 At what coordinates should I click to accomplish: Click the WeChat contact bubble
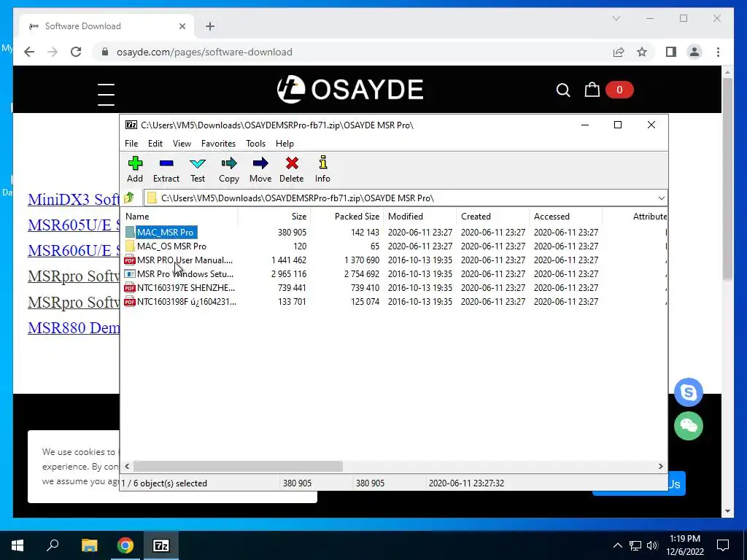[689, 426]
